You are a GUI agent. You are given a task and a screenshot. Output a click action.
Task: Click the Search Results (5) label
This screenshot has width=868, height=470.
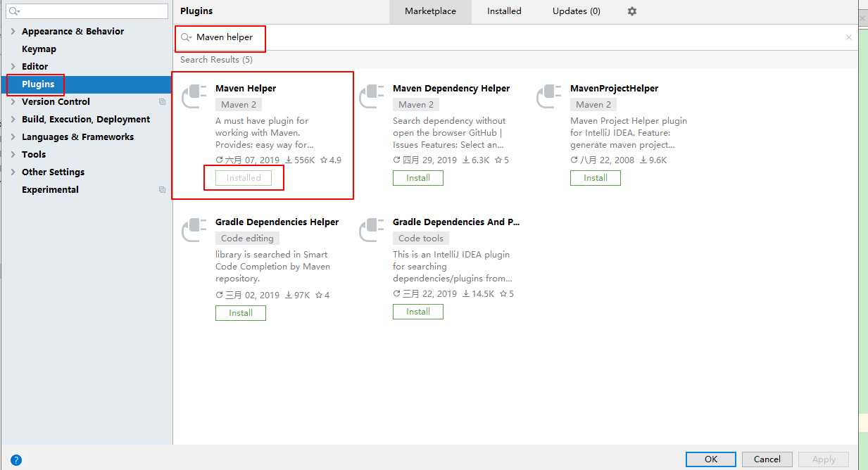(217, 60)
